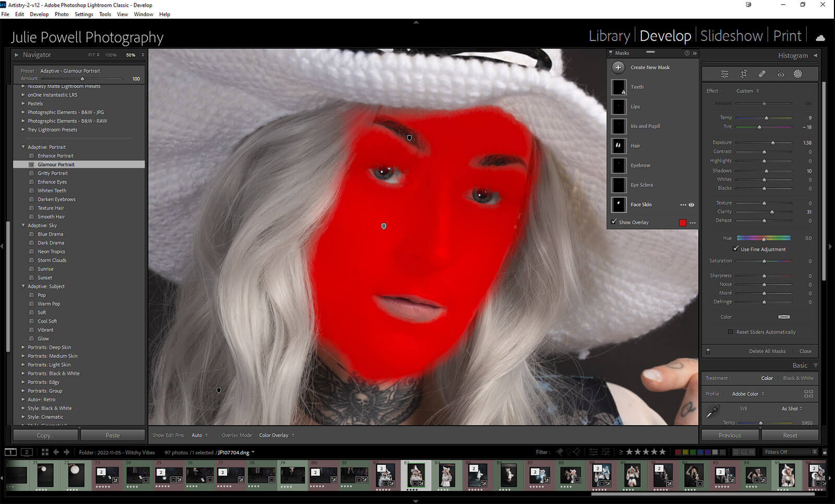Open the Photo menu
Image resolution: width=835 pixels, height=504 pixels.
(62, 14)
